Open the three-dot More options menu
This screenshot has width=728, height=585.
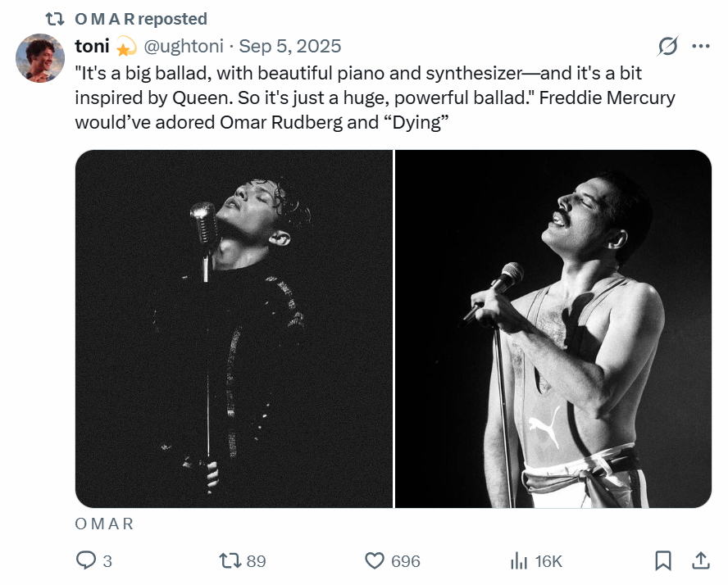click(x=700, y=46)
